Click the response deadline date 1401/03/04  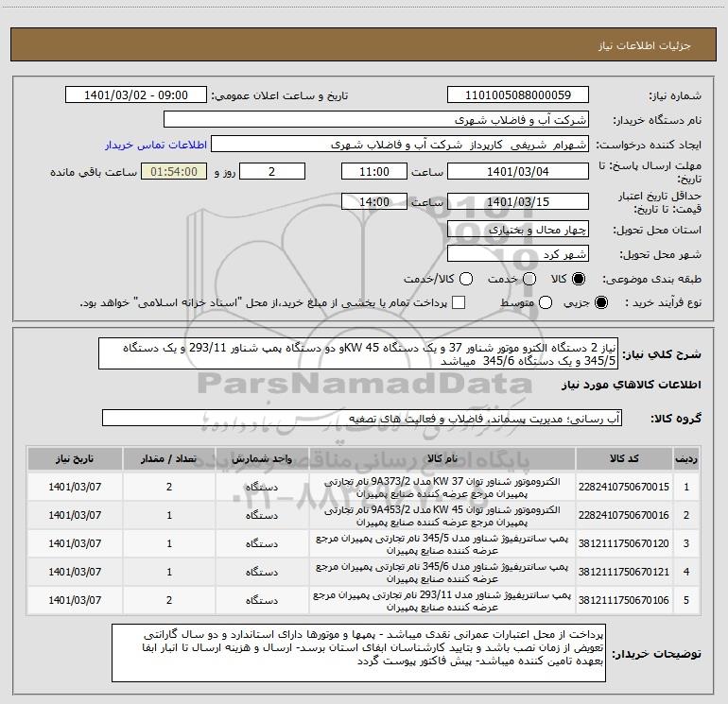tap(518, 171)
